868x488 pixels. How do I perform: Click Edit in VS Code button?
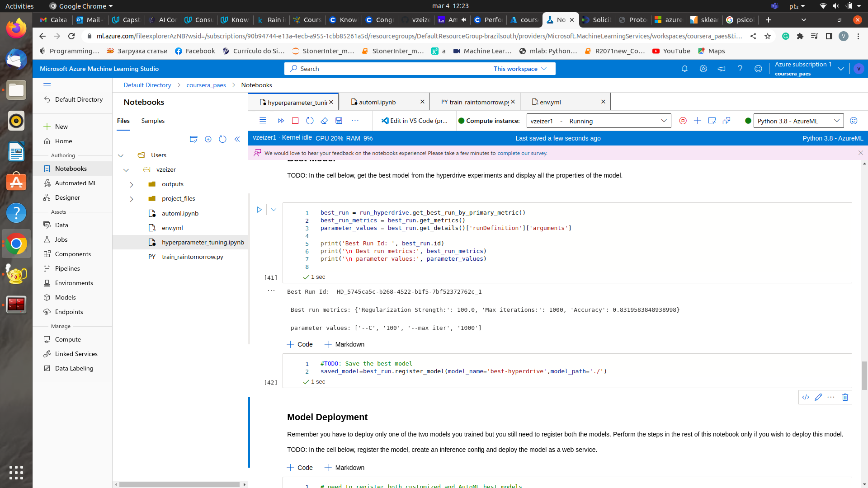[x=414, y=121]
